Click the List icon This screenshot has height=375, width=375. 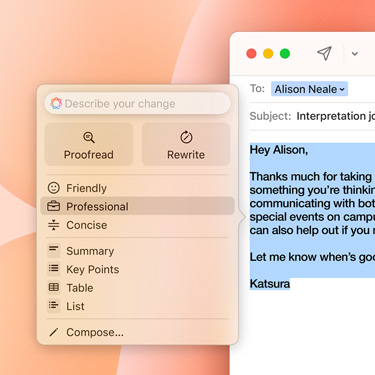pyautogui.click(x=53, y=305)
